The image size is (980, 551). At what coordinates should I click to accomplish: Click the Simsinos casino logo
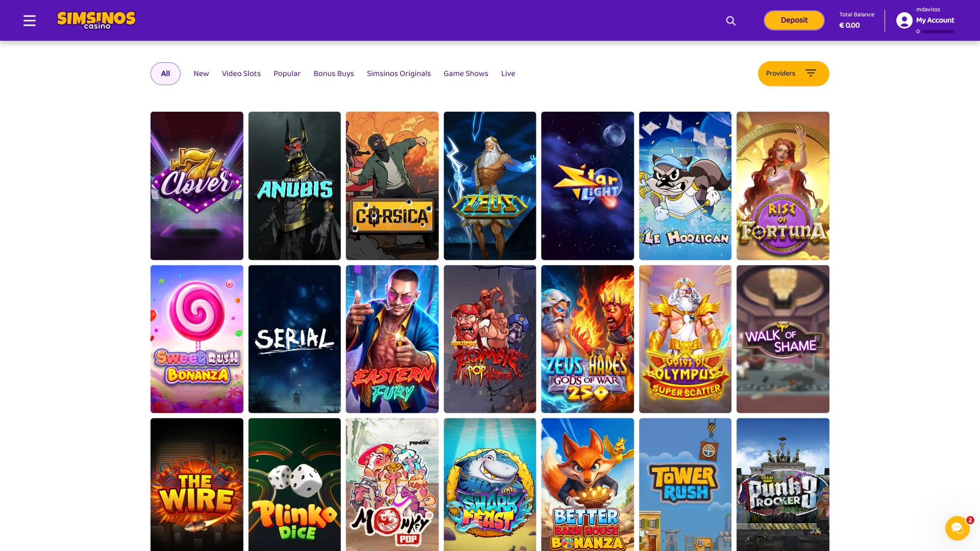coord(96,20)
